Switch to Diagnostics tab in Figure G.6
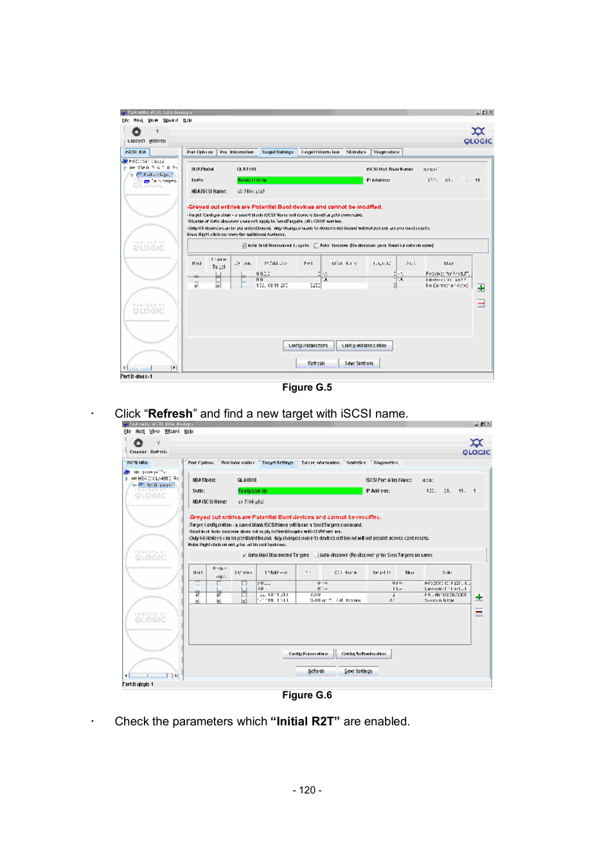 pos(386,463)
